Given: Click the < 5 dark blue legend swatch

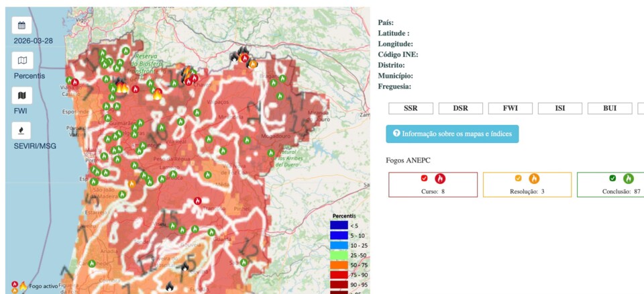Looking at the screenshot, I should [x=339, y=226].
